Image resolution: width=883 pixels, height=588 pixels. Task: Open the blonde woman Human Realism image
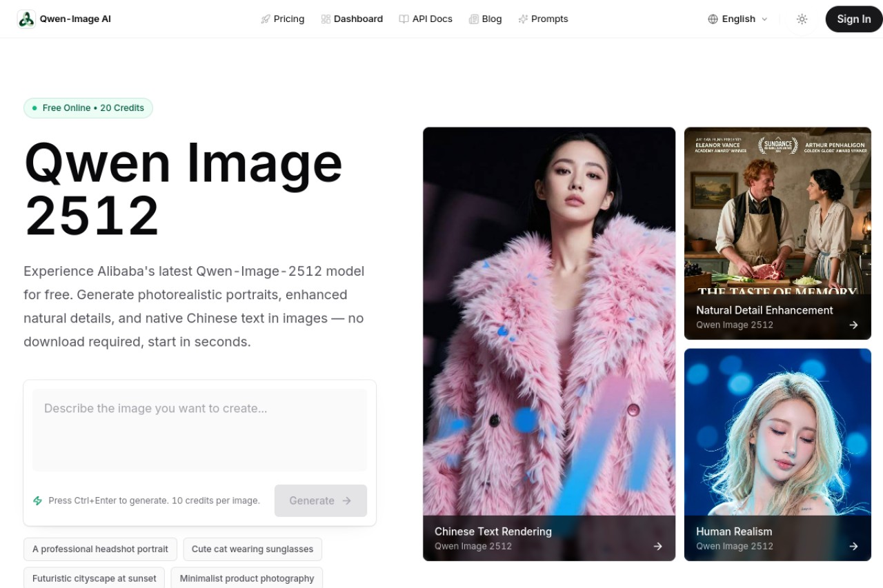tap(777, 455)
